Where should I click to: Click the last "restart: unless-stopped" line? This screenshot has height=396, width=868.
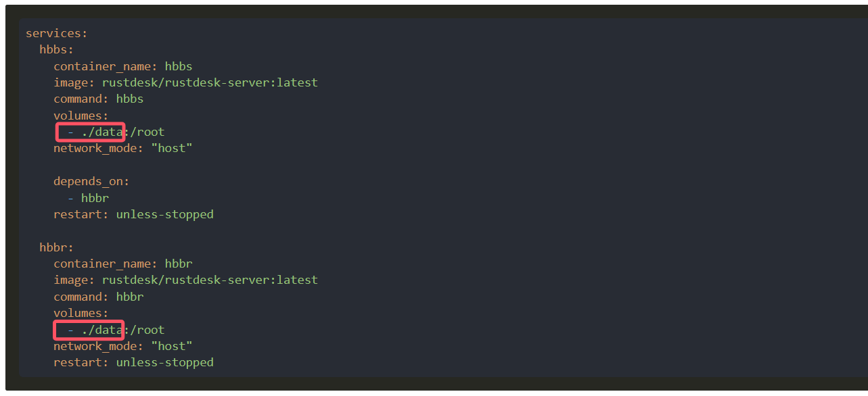click(134, 362)
